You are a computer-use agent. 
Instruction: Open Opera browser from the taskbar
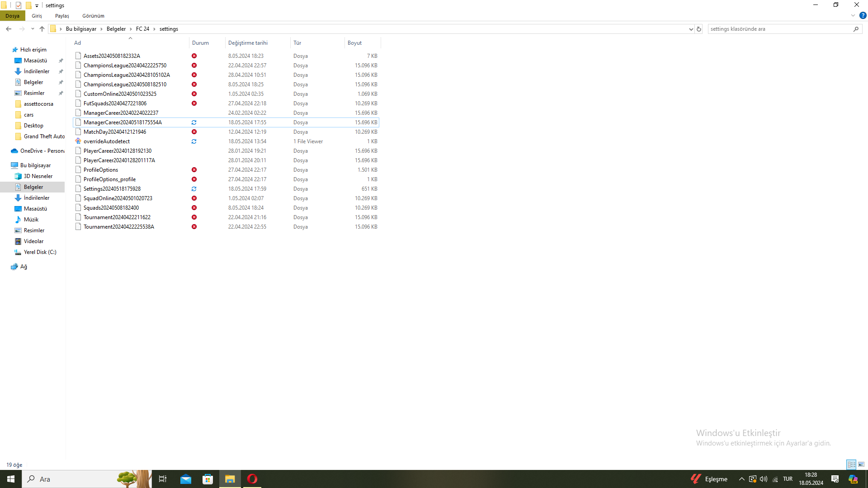click(x=252, y=479)
